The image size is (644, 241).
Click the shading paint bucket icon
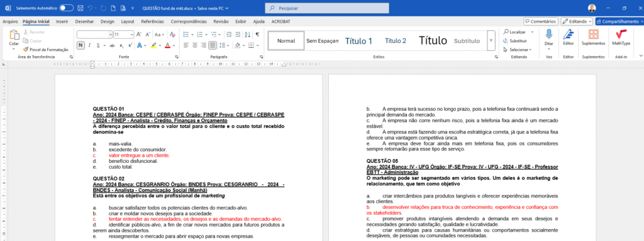pyautogui.click(x=237, y=45)
